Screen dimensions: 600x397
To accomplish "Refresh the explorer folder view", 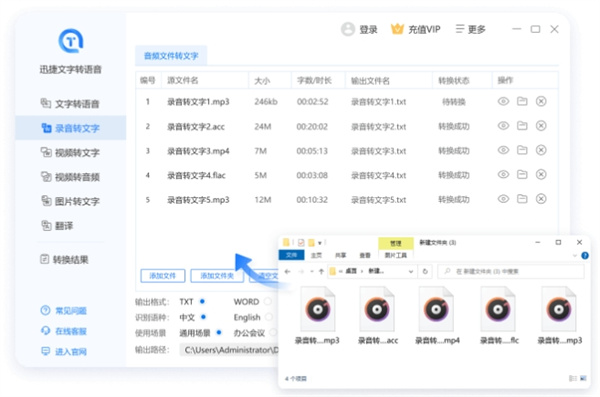I will coord(425,271).
